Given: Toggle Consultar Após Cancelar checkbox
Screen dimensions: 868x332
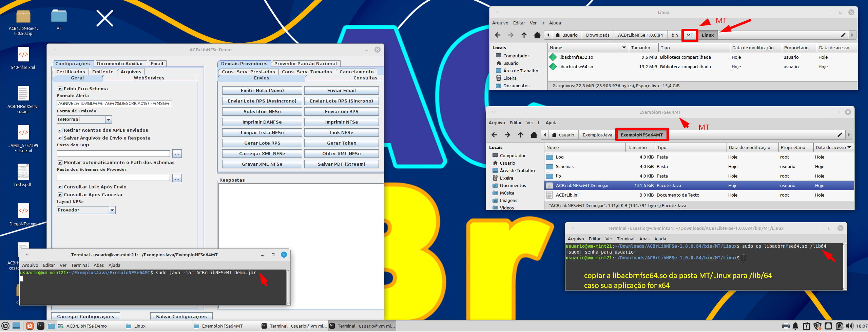Looking at the screenshot, I should [x=60, y=195].
